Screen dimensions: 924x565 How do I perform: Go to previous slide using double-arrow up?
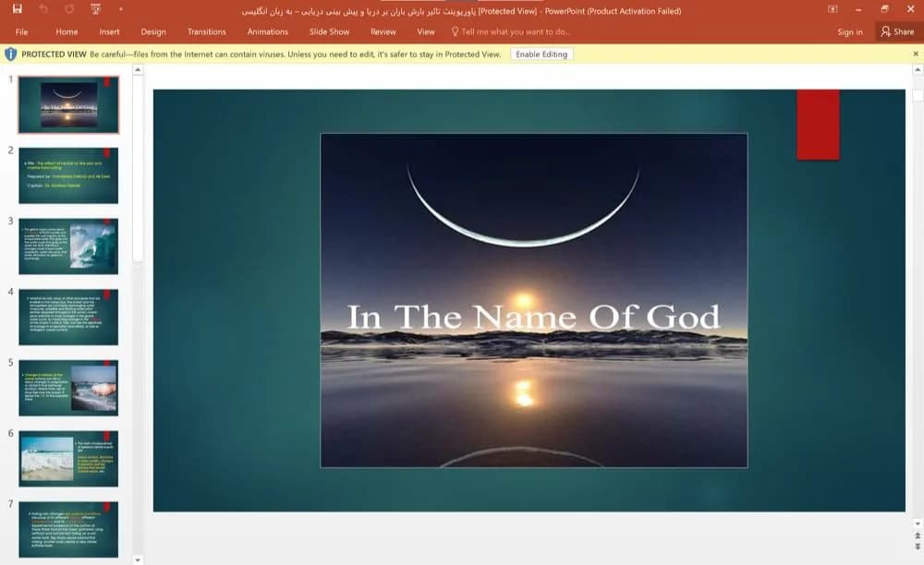(x=917, y=536)
